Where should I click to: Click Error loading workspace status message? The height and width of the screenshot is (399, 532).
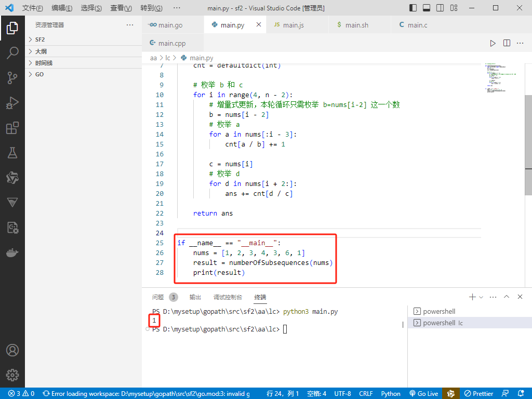[146, 394]
